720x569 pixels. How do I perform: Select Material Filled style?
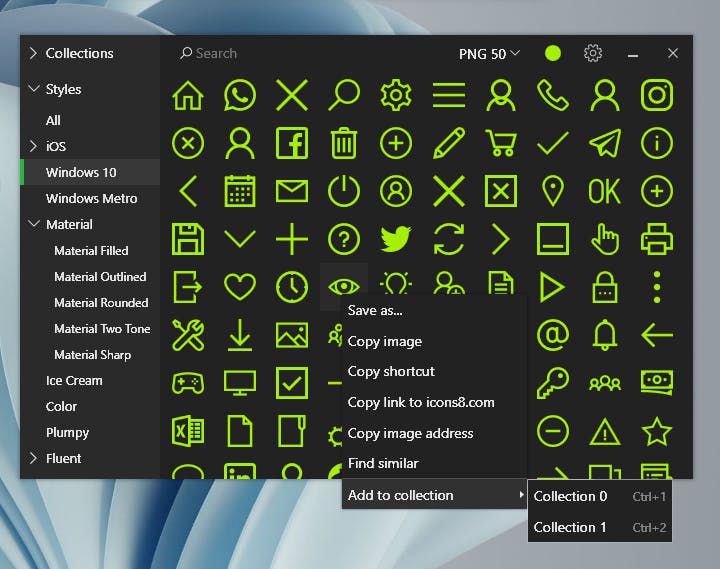[x=90, y=250]
